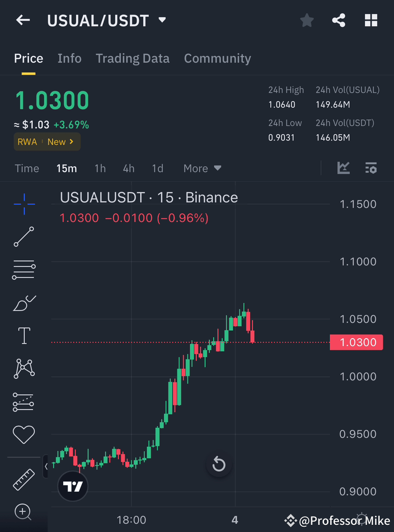Select the text annotation tool
This screenshot has width=394, height=532.
pos(23,335)
